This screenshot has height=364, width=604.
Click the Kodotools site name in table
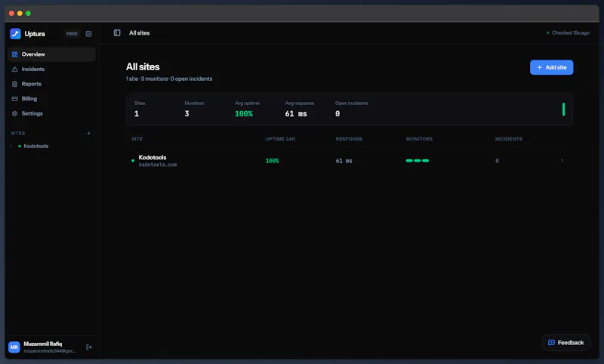pyautogui.click(x=153, y=158)
